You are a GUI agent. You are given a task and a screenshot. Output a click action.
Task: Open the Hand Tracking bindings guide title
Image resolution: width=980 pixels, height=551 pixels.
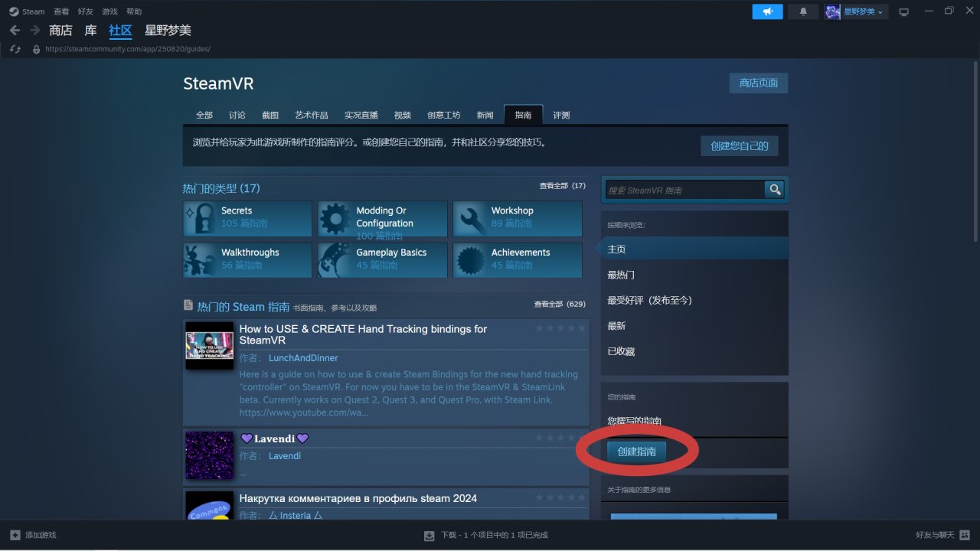click(363, 334)
